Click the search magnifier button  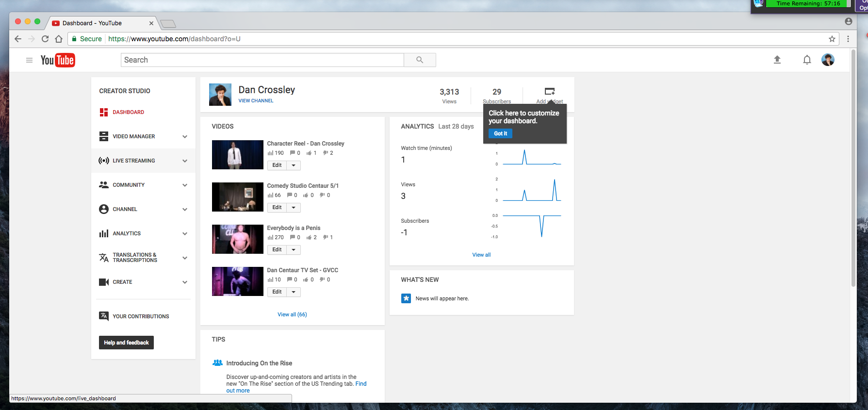tap(420, 60)
